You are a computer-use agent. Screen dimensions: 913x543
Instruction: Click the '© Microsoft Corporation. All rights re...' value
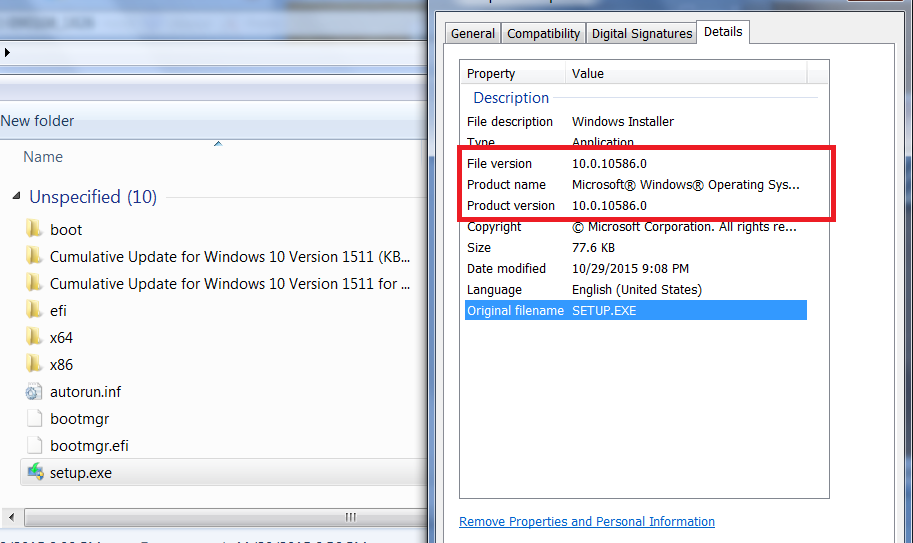point(684,227)
